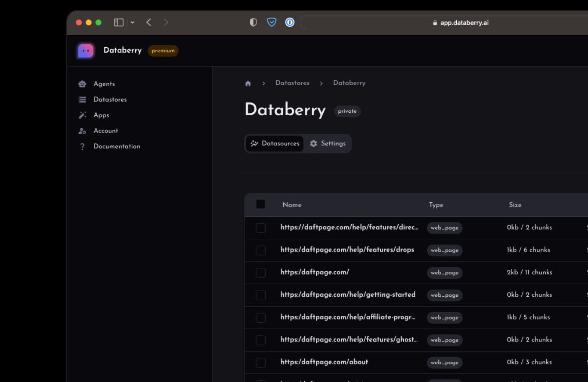This screenshot has height=382, width=588.
Task: Click the Name column header
Action: click(292, 205)
